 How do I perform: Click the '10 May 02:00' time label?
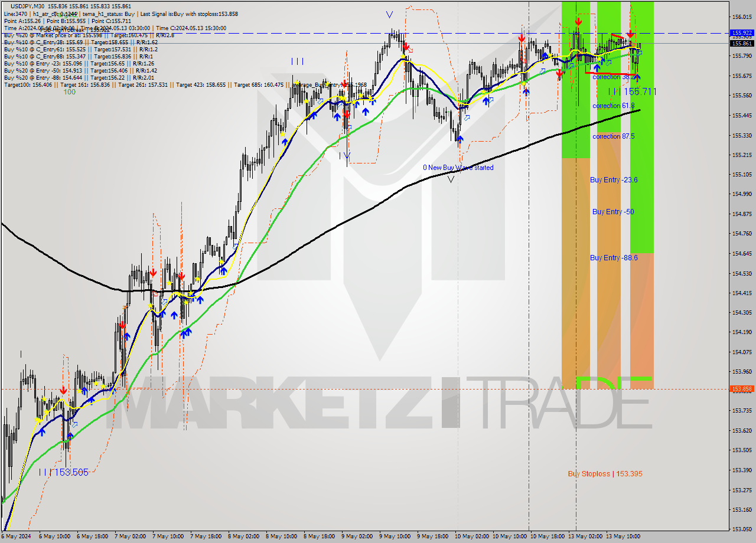471,537
